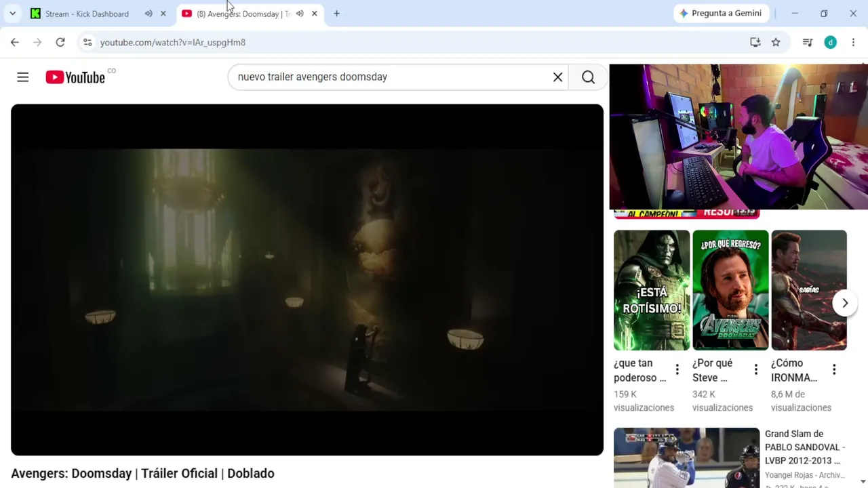
Task: Open Chrome three-dot menu
Action: 853,42
